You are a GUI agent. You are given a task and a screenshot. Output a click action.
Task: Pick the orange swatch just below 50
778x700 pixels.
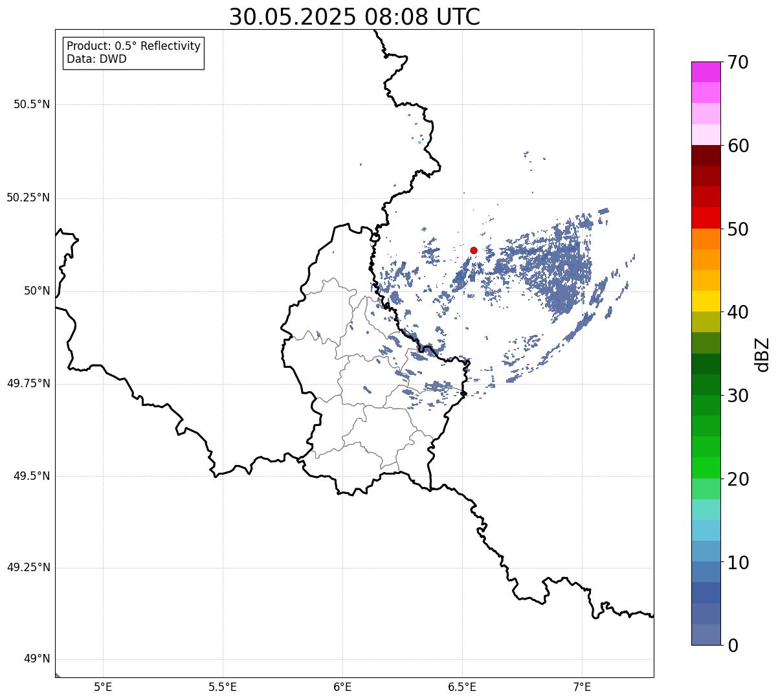coord(706,239)
